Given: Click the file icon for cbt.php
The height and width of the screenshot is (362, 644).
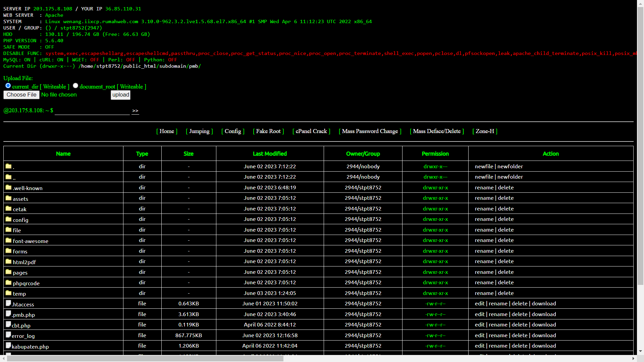Looking at the screenshot, I should click(8, 324).
